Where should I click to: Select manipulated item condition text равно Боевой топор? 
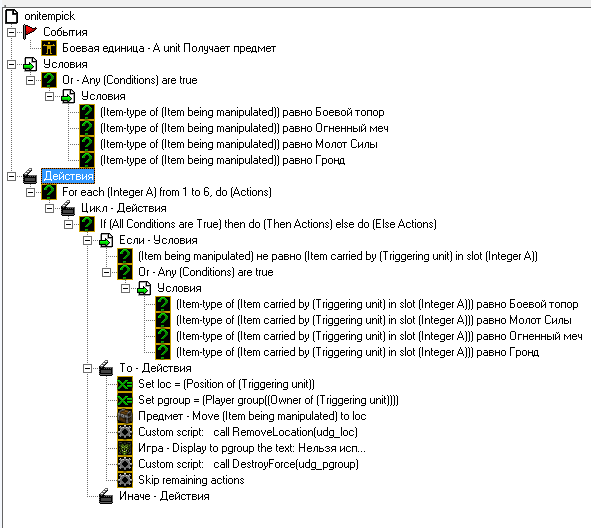[242, 112]
